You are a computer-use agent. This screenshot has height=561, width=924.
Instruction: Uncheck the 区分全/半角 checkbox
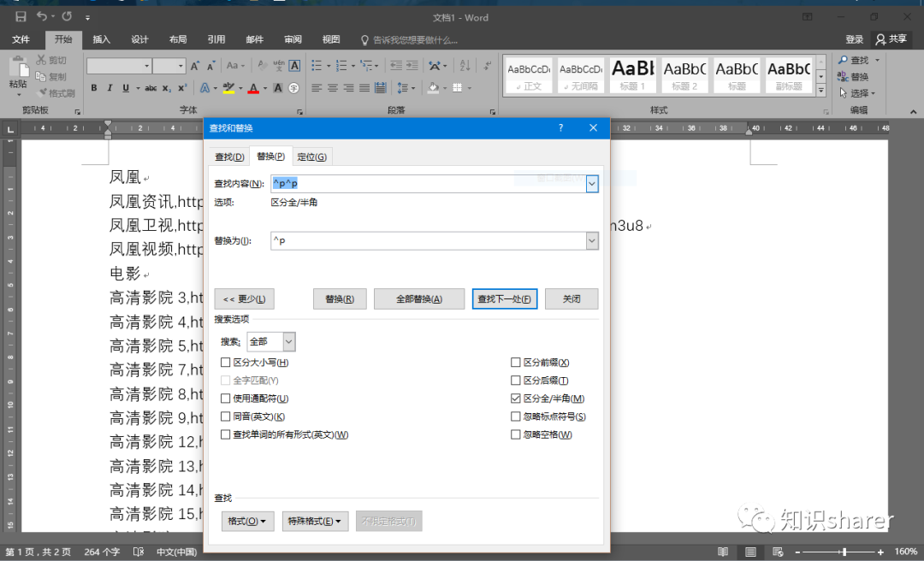516,399
